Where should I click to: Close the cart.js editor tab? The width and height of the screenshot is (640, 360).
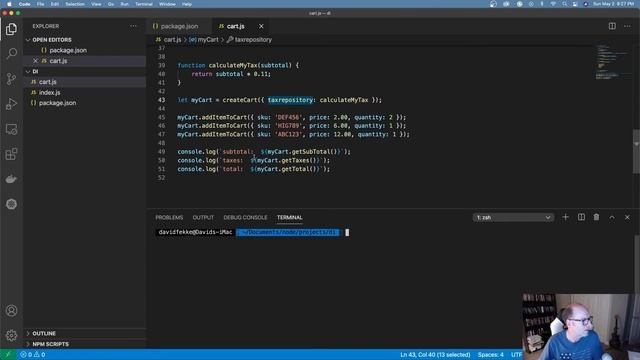[261, 26]
